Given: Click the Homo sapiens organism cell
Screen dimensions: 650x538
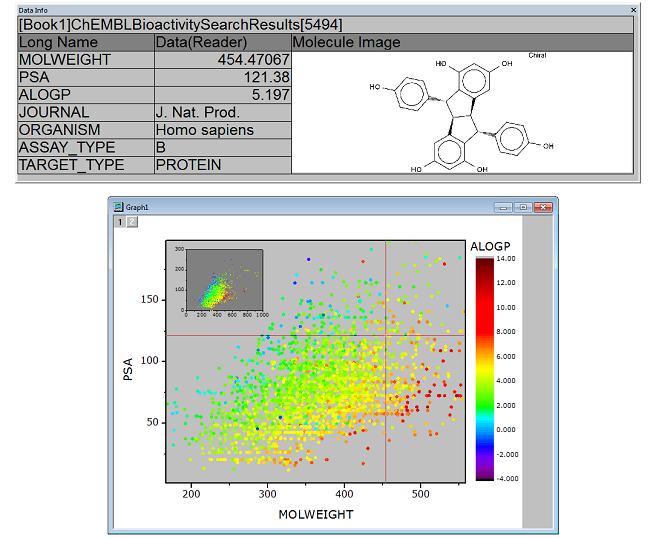Looking at the screenshot, I should pos(221,130).
